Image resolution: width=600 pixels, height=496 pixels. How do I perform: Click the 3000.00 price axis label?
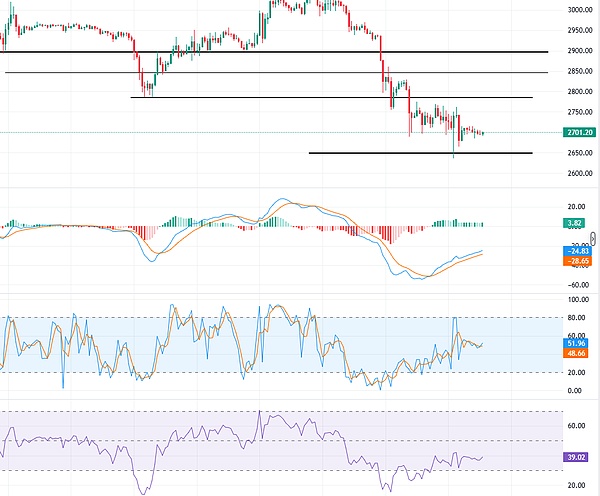coord(578,9)
